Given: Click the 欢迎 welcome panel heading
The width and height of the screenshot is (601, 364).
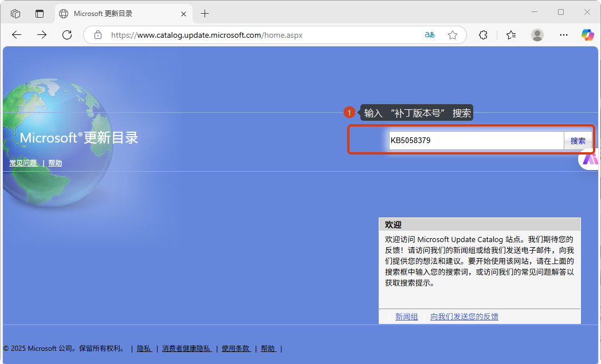Looking at the screenshot, I should tap(393, 225).
